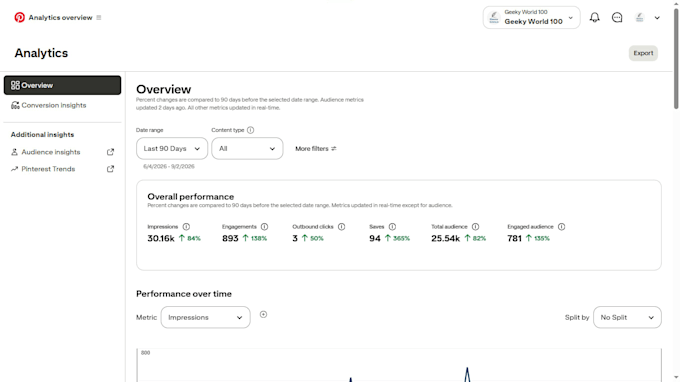Click the Engagements info icon

(264, 227)
